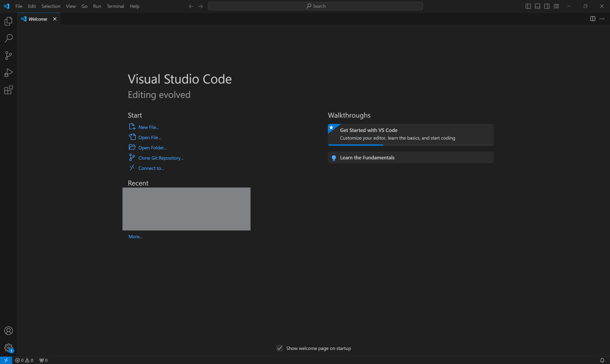Toggle the panel visibility icon
The height and width of the screenshot is (364, 610).
[x=537, y=6]
